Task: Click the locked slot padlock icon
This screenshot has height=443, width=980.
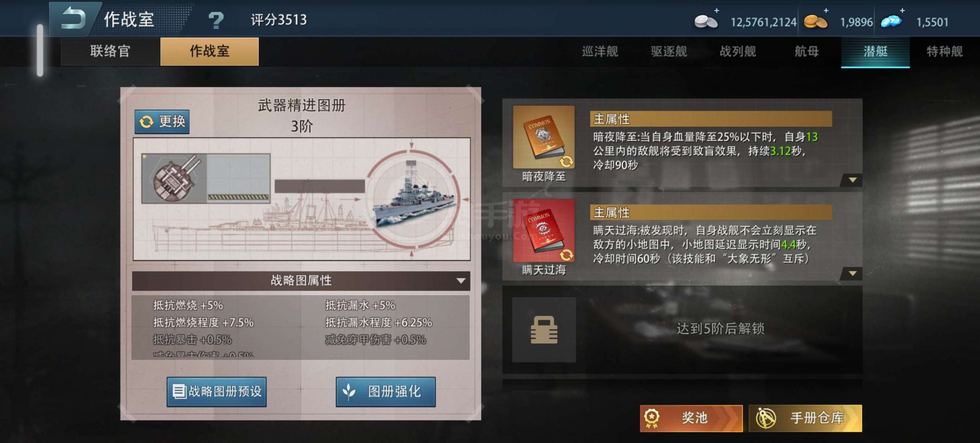Action: [x=544, y=330]
